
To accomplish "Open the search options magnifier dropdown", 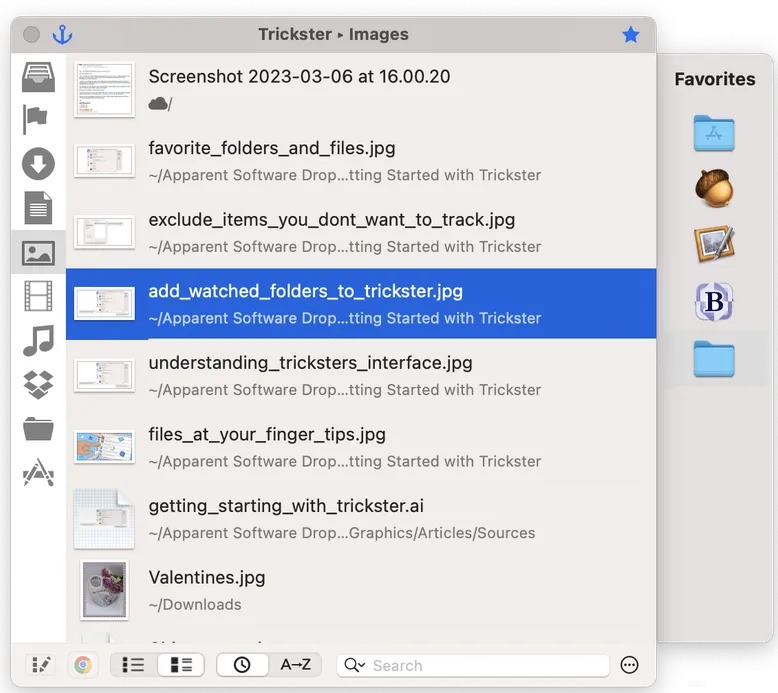I will [x=354, y=665].
